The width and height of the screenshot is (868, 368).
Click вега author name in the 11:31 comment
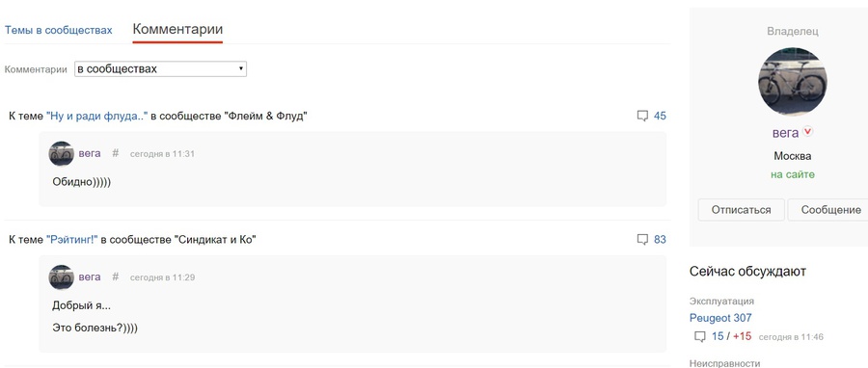click(90, 153)
